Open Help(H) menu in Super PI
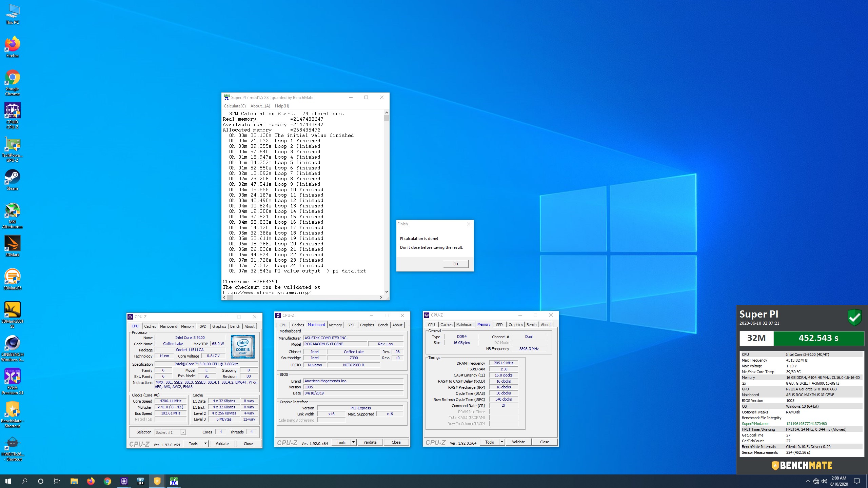868x488 pixels. [282, 106]
